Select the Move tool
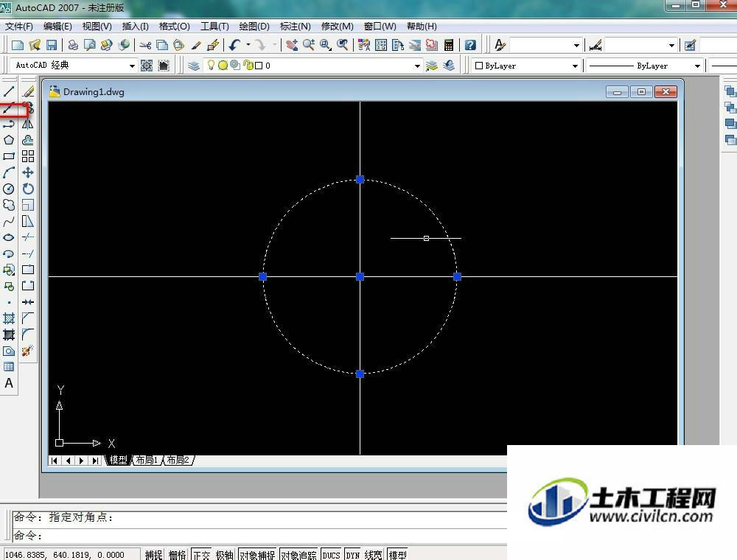 click(28, 172)
